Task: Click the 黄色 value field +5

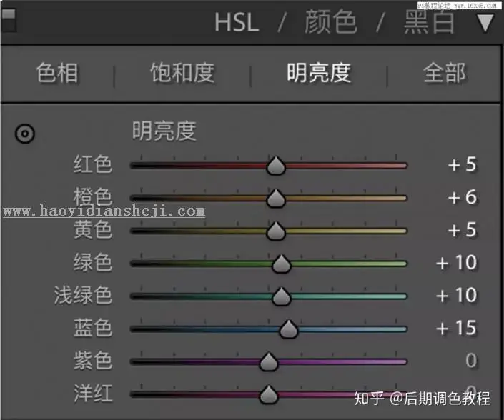Action: [x=463, y=230]
